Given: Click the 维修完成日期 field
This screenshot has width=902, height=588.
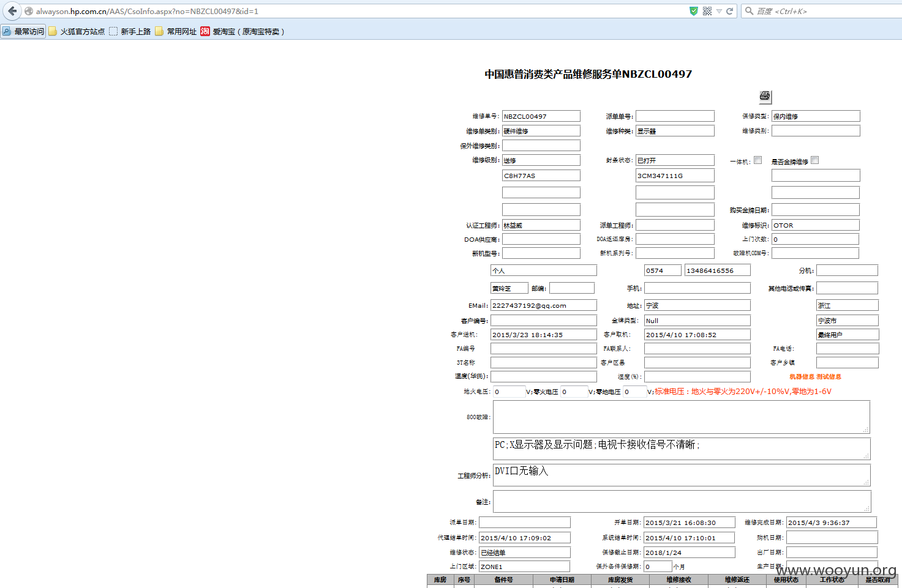Looking at the screenshot, I should click(x=832, y=523).
